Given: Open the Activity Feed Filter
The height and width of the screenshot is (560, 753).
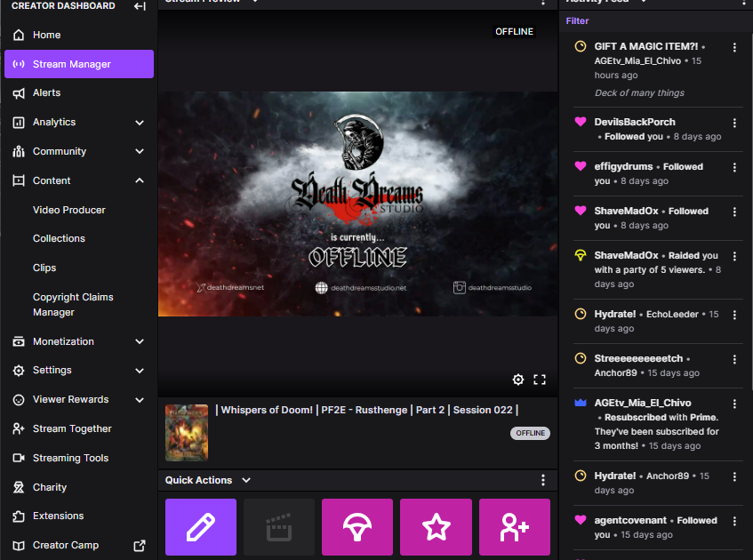Looking at the screenshot, I should (x=577, y=21).
